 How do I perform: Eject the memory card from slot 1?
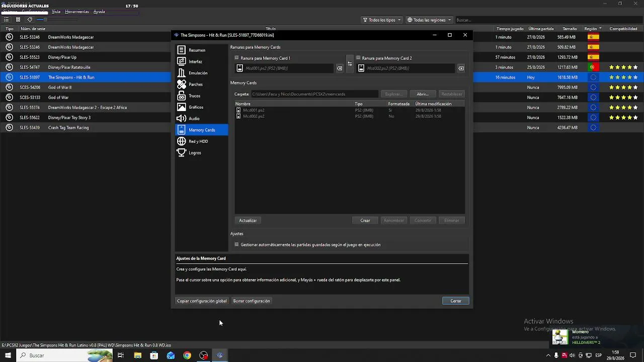point(340,68)
